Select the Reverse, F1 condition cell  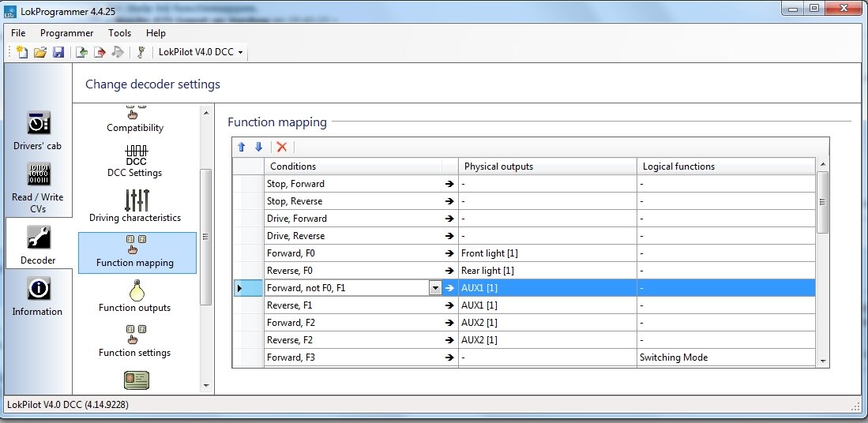point(353,305)
